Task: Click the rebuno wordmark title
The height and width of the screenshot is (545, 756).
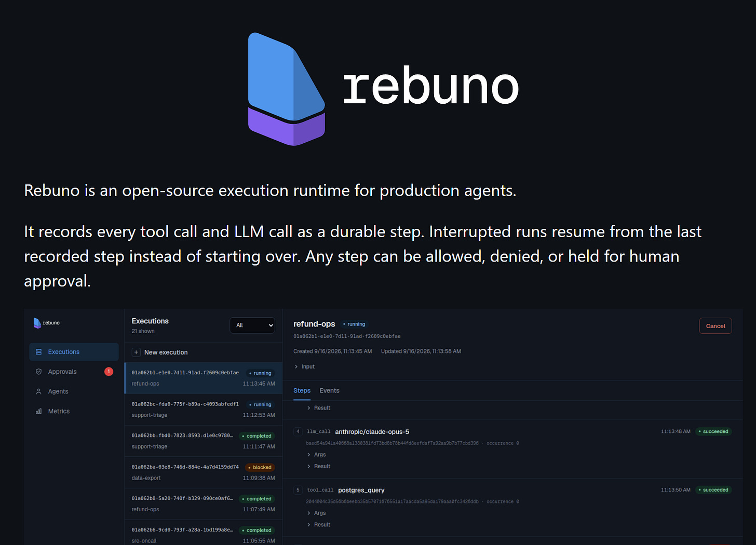Action: (x=431, y=85)
